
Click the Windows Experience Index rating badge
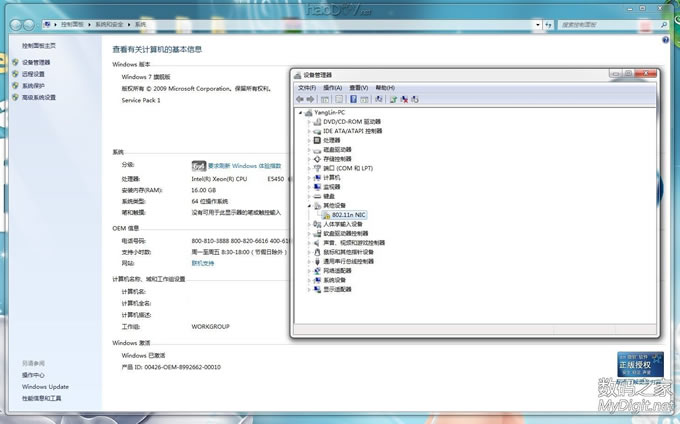pyautogui.click(x=199, y=165)
